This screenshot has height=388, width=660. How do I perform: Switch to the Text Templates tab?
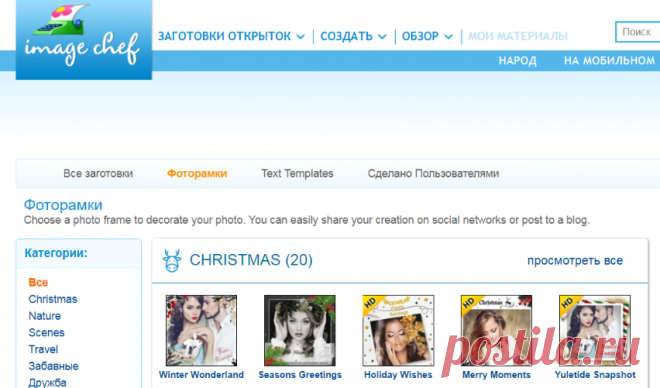(297, 173)
